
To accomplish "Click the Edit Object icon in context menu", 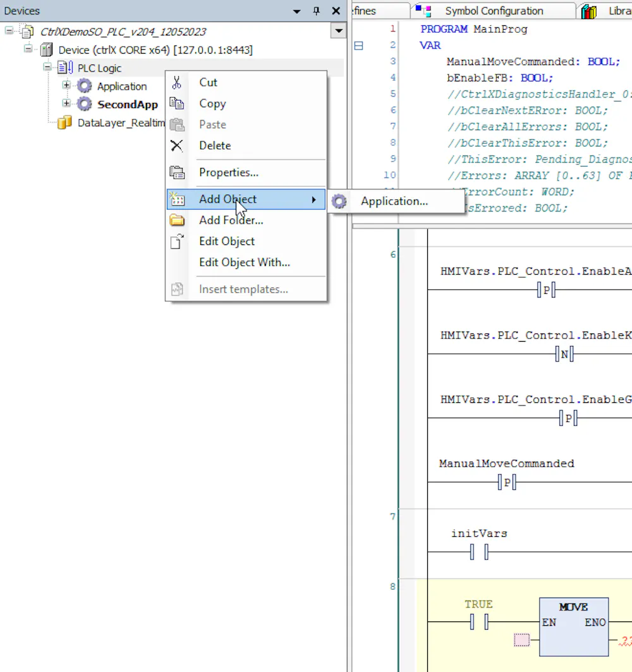I will pyautogui.click(x=177, y=241).
